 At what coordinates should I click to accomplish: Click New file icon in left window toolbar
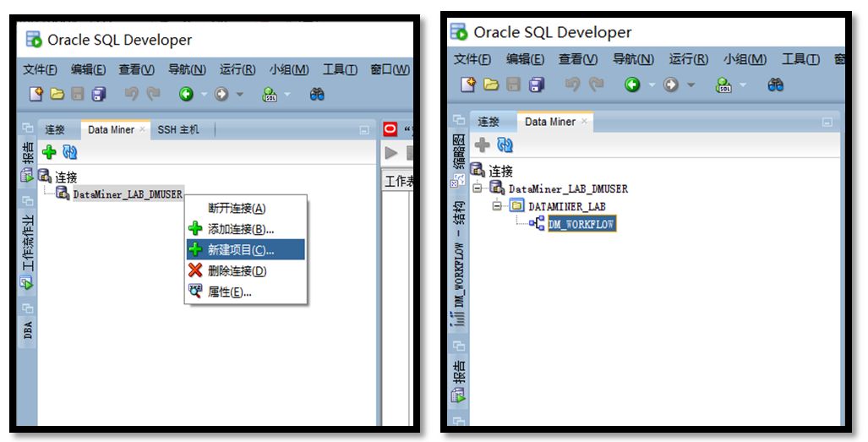[x=36, y=94]
